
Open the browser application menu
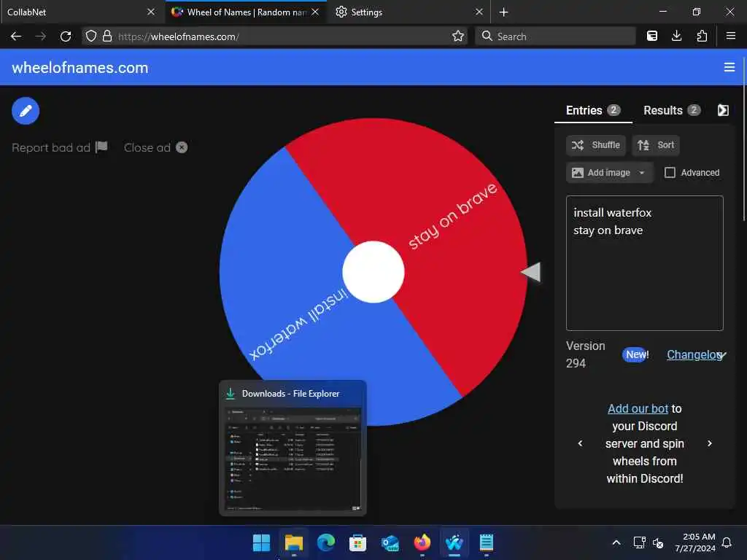point(731,36)
